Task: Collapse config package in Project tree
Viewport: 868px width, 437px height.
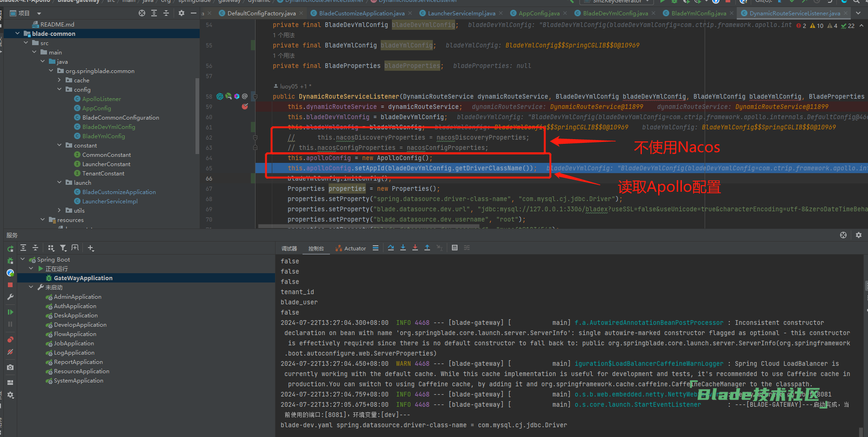Action: click(x=60, y=89)
